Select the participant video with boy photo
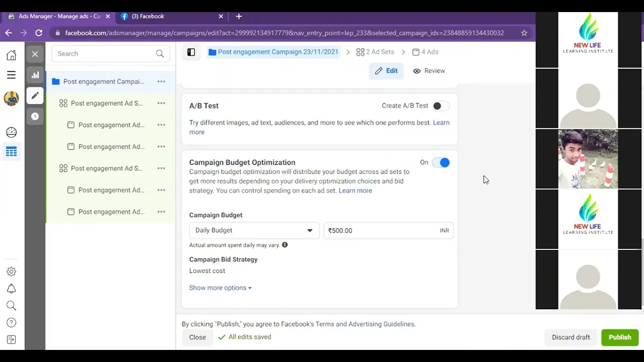The width and height of the screenshot is (644, 362). pos(588,159)
